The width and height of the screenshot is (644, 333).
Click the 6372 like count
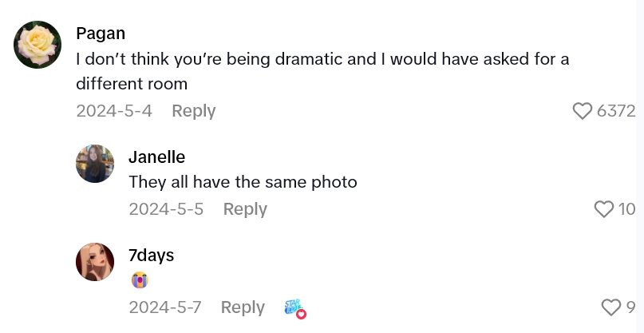616,111
